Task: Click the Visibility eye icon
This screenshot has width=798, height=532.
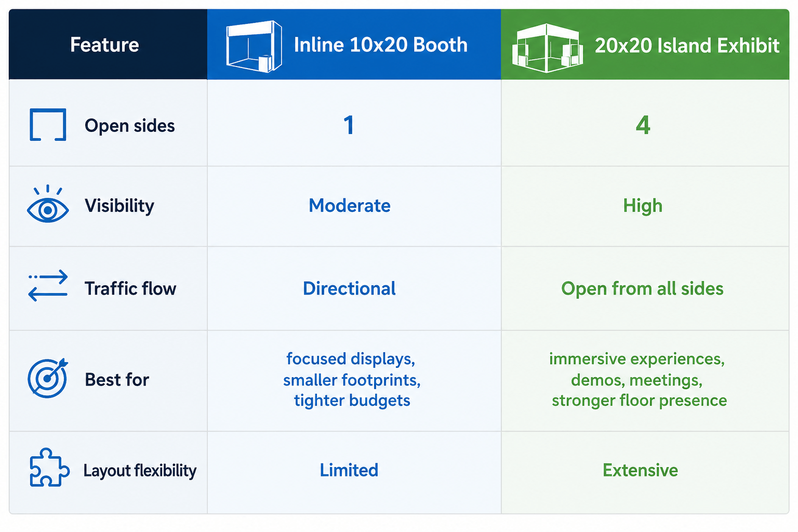Action: click(x=48, y=204)
